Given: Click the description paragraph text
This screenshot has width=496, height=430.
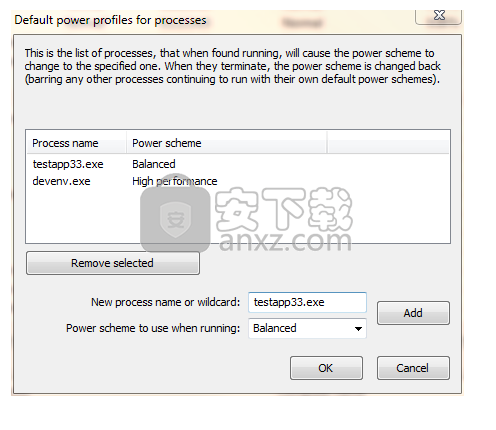Looking at the screenshot, I should (x=233, y=66).
